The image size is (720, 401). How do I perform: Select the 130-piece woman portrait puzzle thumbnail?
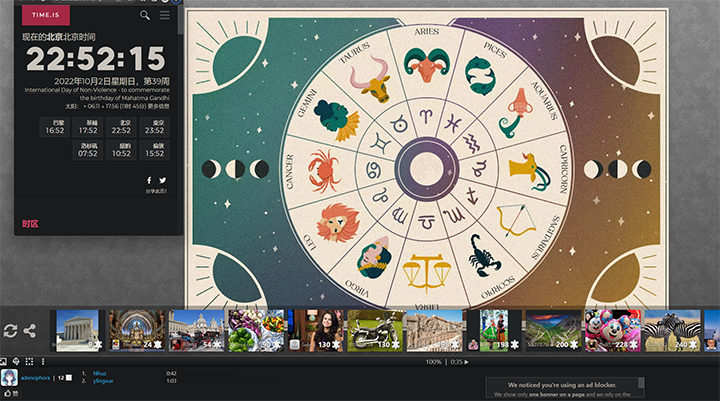315,331
